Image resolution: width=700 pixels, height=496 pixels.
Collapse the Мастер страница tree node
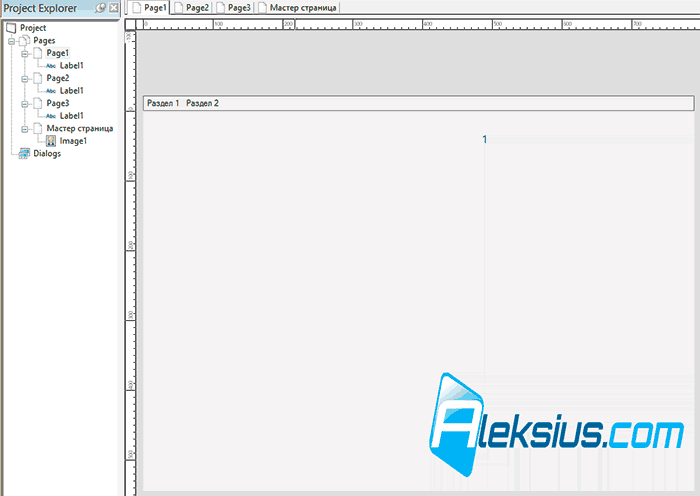pyautogui.click(x=25, y=129)
